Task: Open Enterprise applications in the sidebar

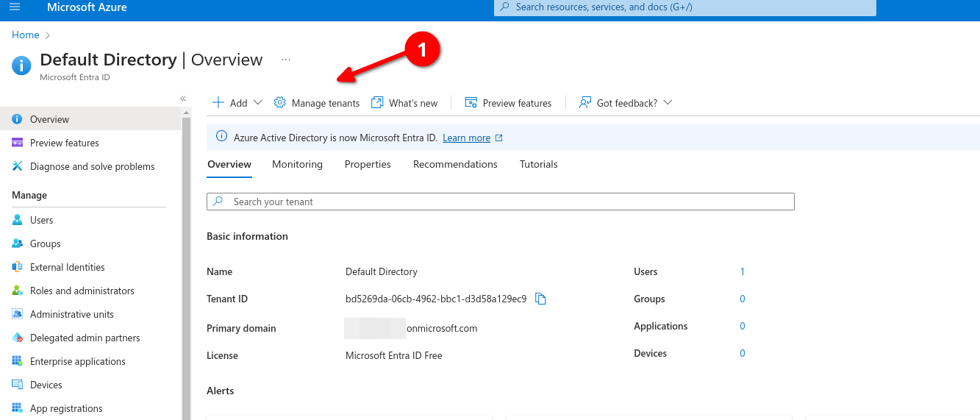Action: [77, 361]
